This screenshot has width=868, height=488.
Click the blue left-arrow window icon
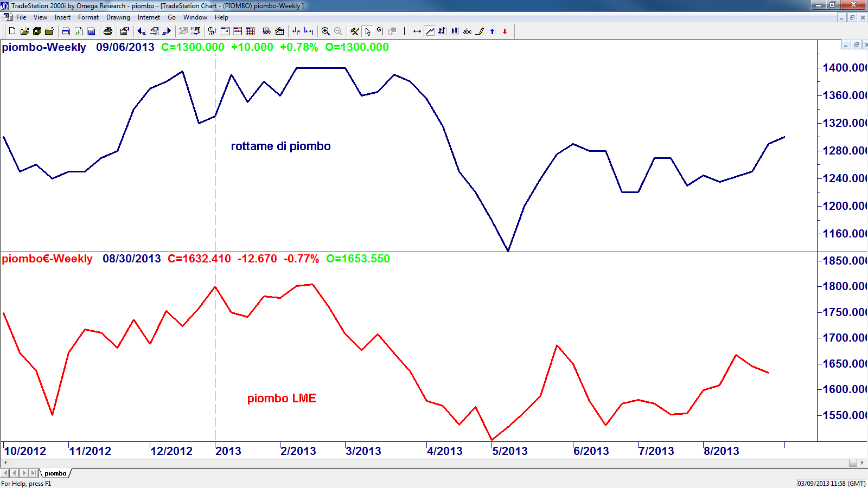tap(142, 31)
